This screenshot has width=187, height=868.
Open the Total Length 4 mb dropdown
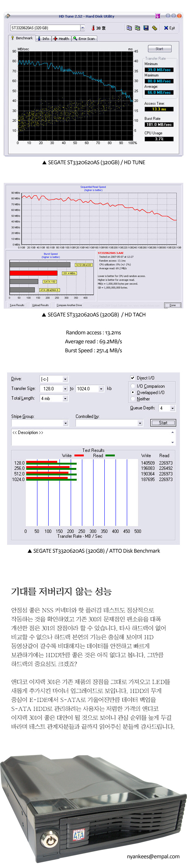point(65,399)
